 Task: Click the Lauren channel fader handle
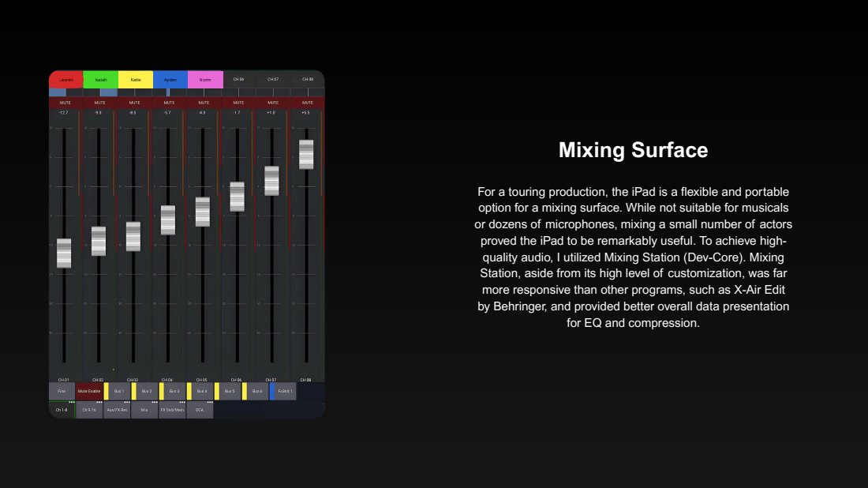pos(64,253)
